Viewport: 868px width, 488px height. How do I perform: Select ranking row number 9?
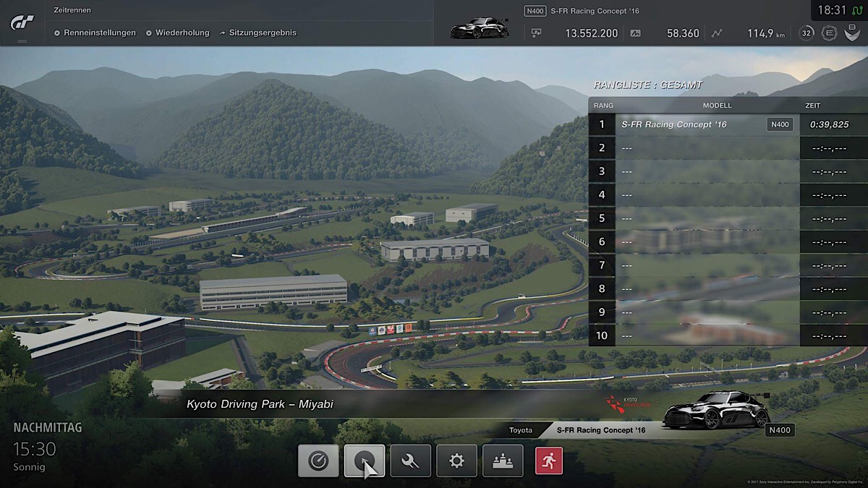tap(727, 312)
